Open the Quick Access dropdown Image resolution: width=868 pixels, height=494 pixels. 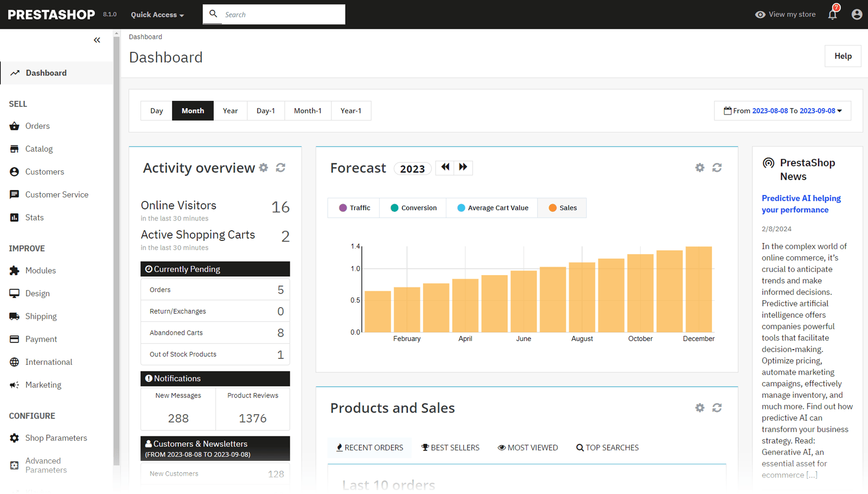point(157,15)
